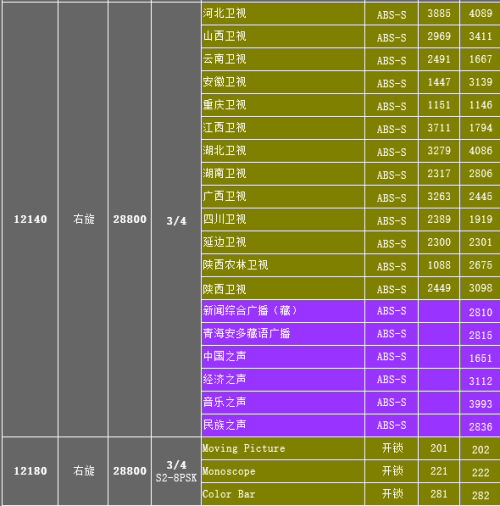Click the 2317 value for 湖南卫视
The height and width of the screenshot is (506, 500).
coord(439,174)
